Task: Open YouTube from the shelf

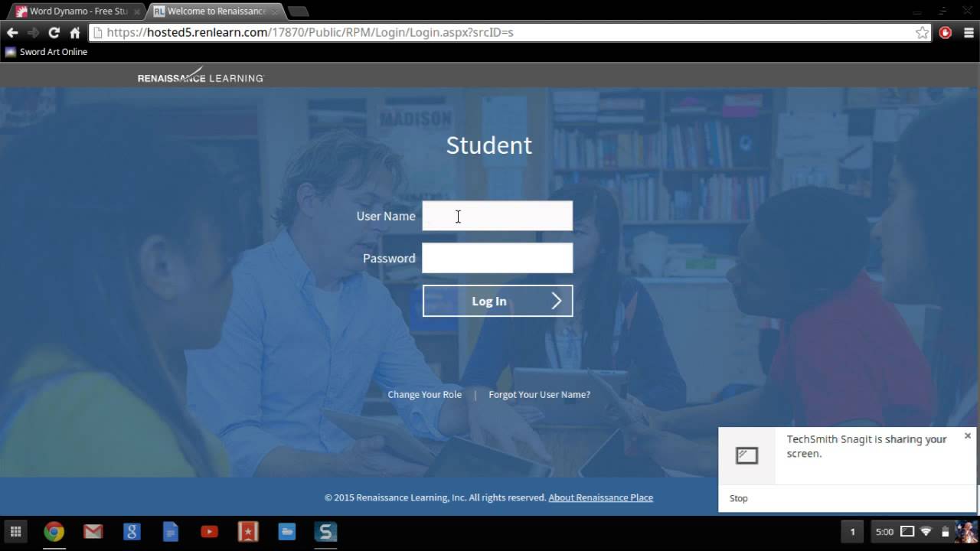Action: pyautogui.click(x=209, y=532)
